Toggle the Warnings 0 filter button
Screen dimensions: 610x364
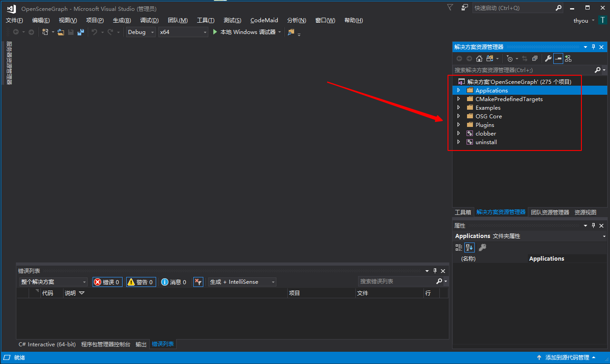tap(141, 282)
